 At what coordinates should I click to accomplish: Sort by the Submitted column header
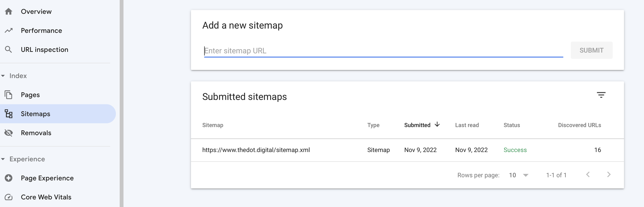[x=417, y=125]
